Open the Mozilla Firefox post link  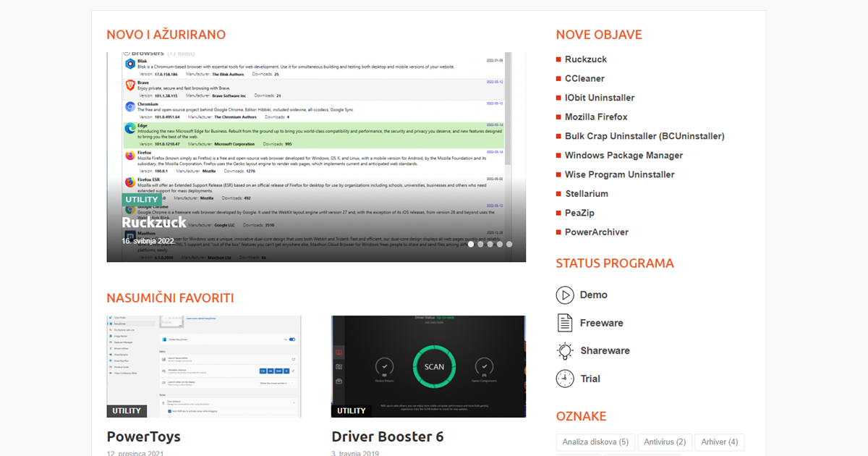point(596,117)
